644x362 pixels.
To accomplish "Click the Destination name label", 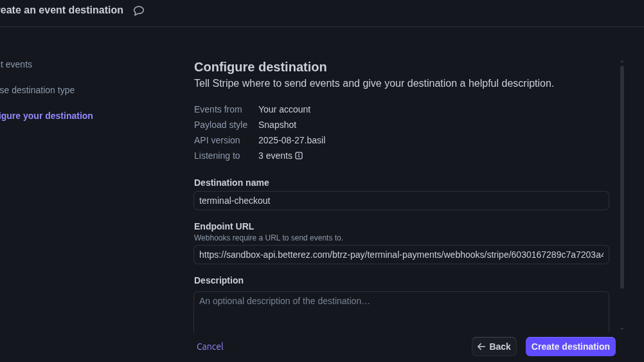I will [x=231, y=183].
